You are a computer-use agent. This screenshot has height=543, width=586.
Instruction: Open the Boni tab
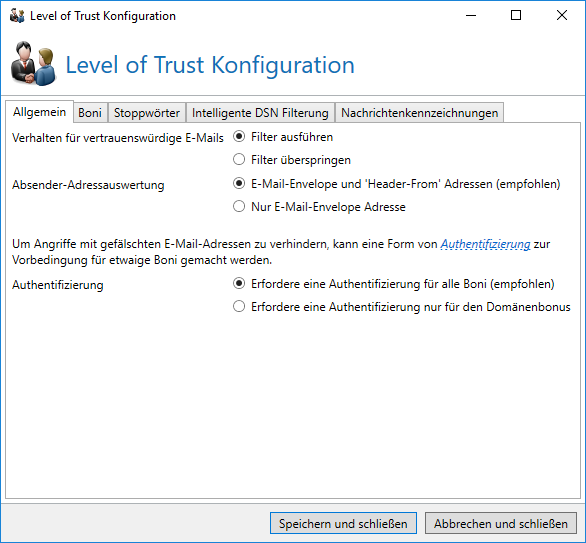click(x=90, y=112)
